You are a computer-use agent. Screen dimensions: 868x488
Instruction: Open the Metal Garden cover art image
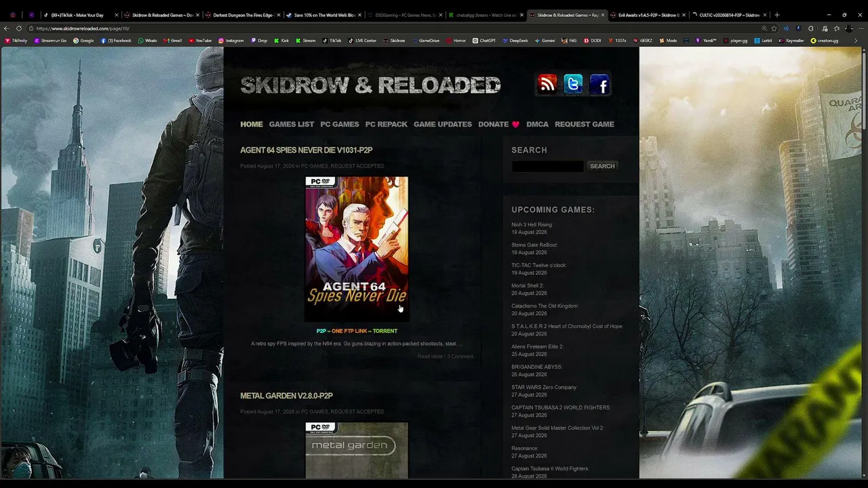point(357,451)
